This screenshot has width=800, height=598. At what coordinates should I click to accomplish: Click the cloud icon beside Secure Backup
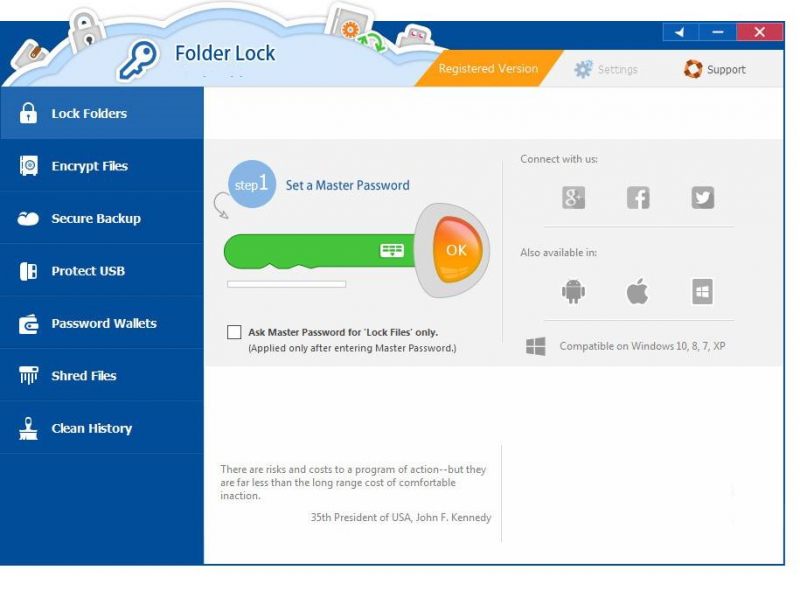pos(28,218)
